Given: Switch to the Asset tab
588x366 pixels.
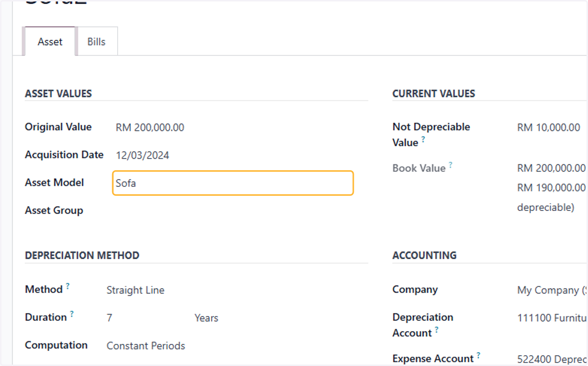Looking at the screenshot, I should (x=50, y=42).
